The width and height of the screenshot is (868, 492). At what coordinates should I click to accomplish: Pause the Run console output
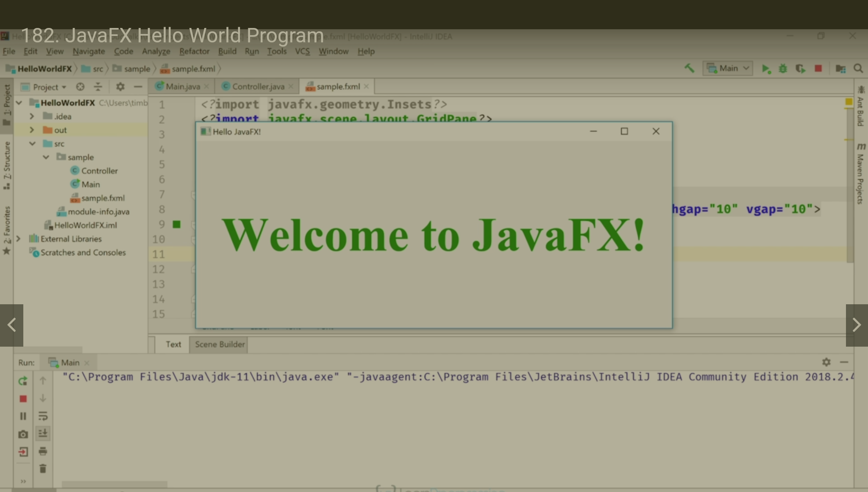click(x=23, y=416)
